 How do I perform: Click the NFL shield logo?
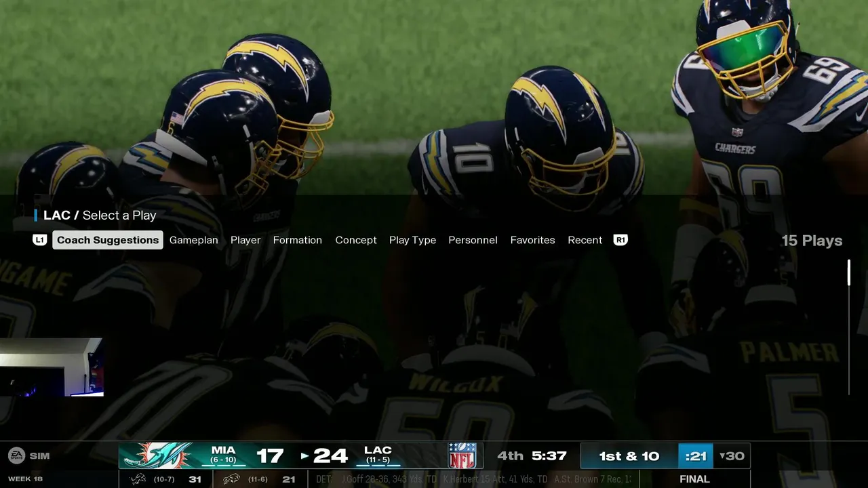462,455
